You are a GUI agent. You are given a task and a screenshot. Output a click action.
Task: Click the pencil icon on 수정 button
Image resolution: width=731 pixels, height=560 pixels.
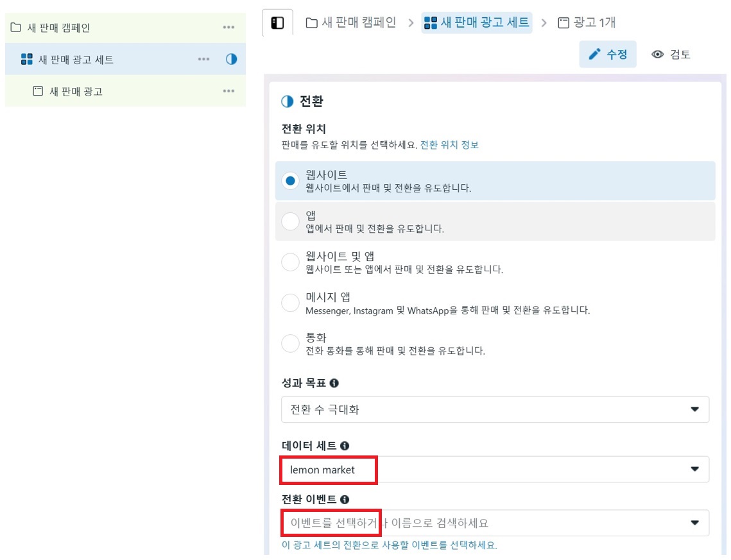pos(594,55)
